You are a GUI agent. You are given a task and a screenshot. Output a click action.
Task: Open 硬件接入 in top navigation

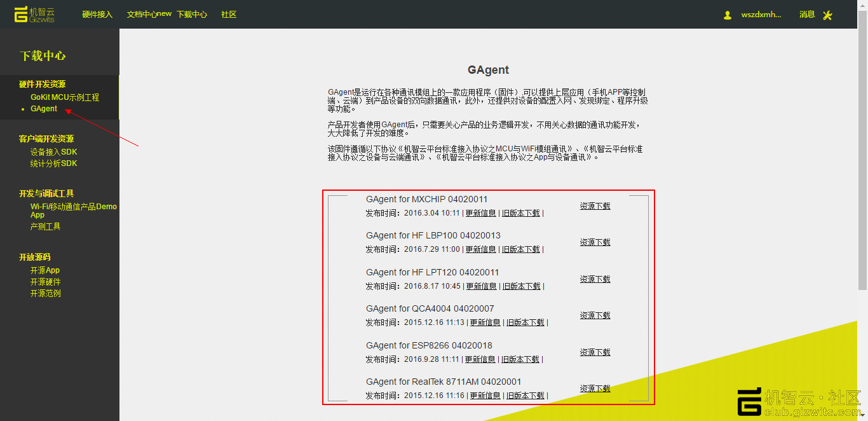(97, 14)
